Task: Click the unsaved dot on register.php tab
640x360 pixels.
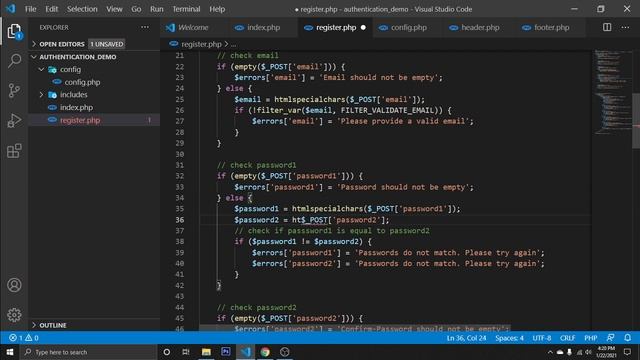Action: click(x=363, y=28)
